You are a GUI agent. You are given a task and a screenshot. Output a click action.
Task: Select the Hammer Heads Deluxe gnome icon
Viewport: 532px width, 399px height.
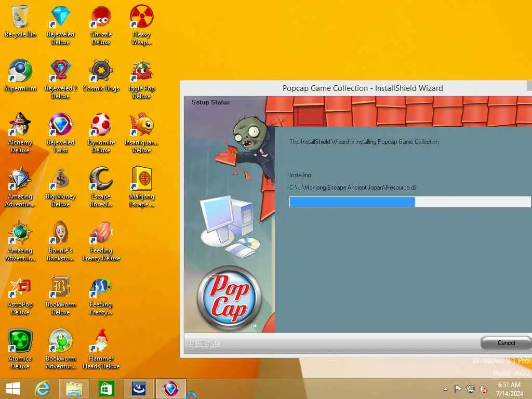(101, 349)
